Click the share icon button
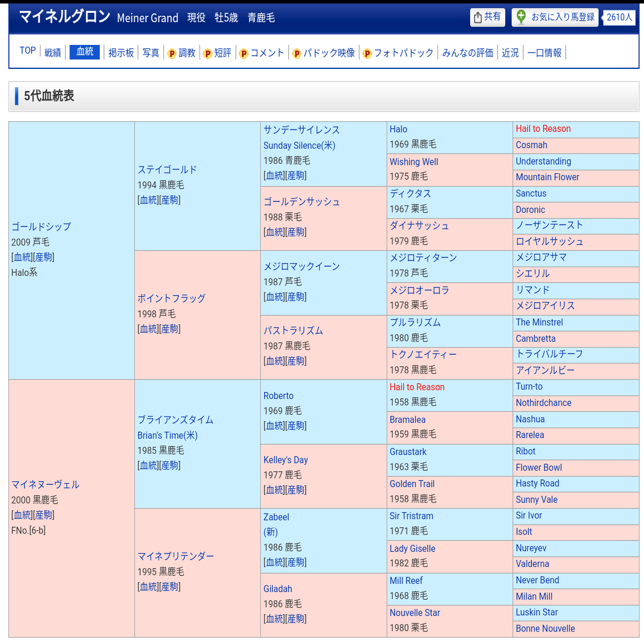The image size is (644, 644). [x=488, y=17]
